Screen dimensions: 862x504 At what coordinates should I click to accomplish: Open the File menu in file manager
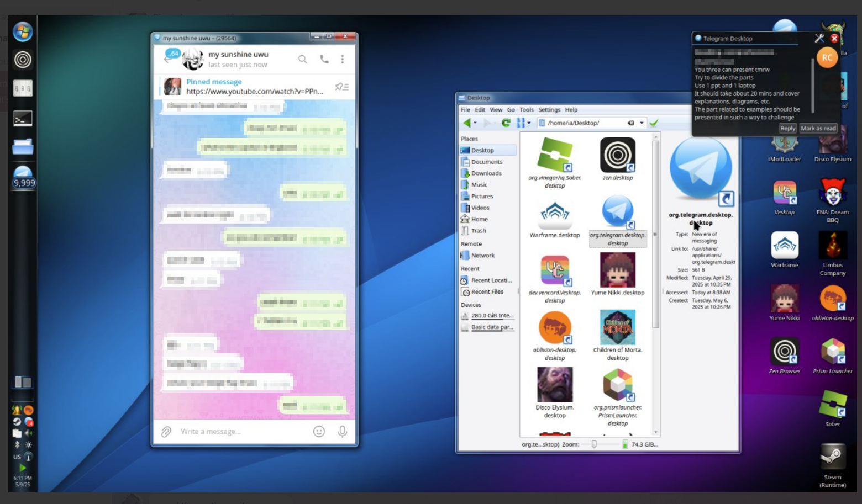466,110
